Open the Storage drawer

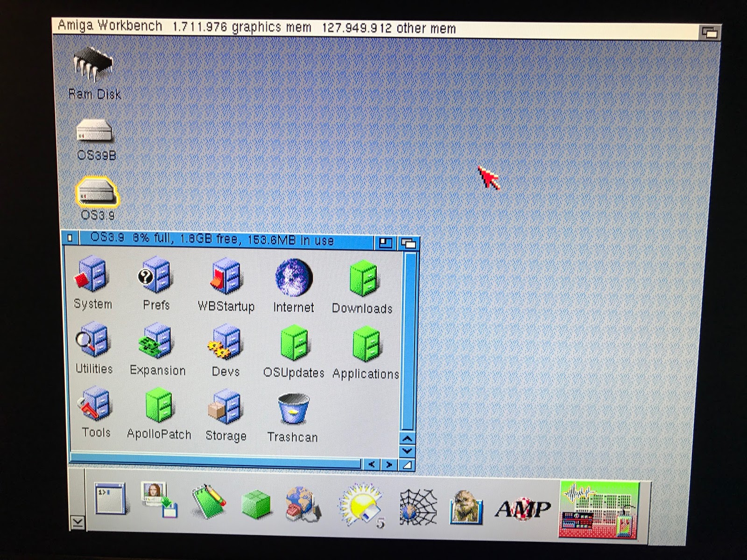click(225, 407)
